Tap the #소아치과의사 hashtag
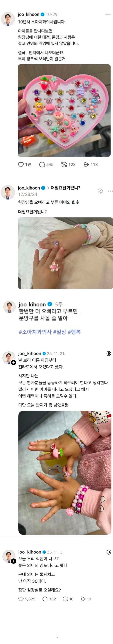The height and width of the screenshot is (644, 113). (x=35, y=332)
